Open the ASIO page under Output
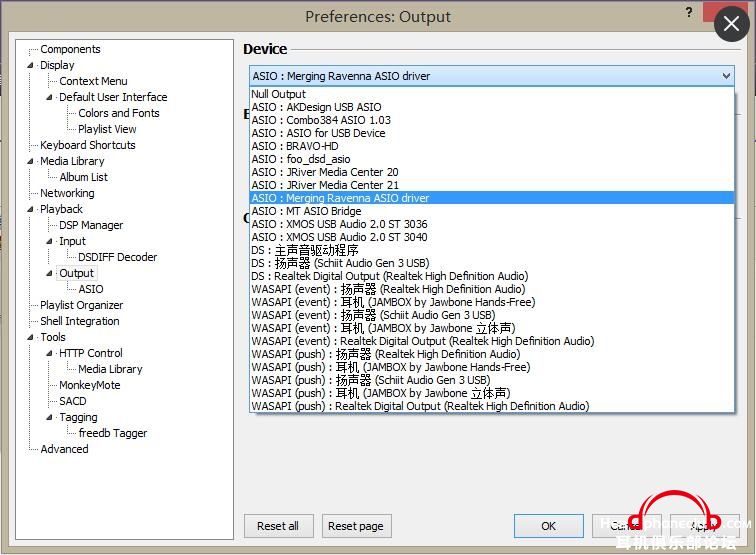Image resolution: width=756 pixels, height=555 pixels. pyautogui.click(x=91, y=289)
